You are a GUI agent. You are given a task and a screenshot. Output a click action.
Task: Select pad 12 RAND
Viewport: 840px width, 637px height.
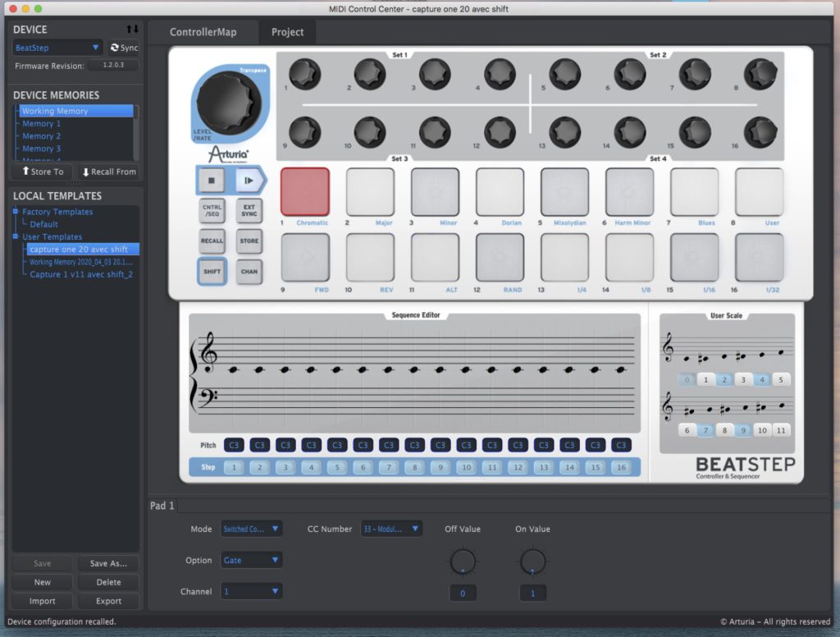point(500,258)
